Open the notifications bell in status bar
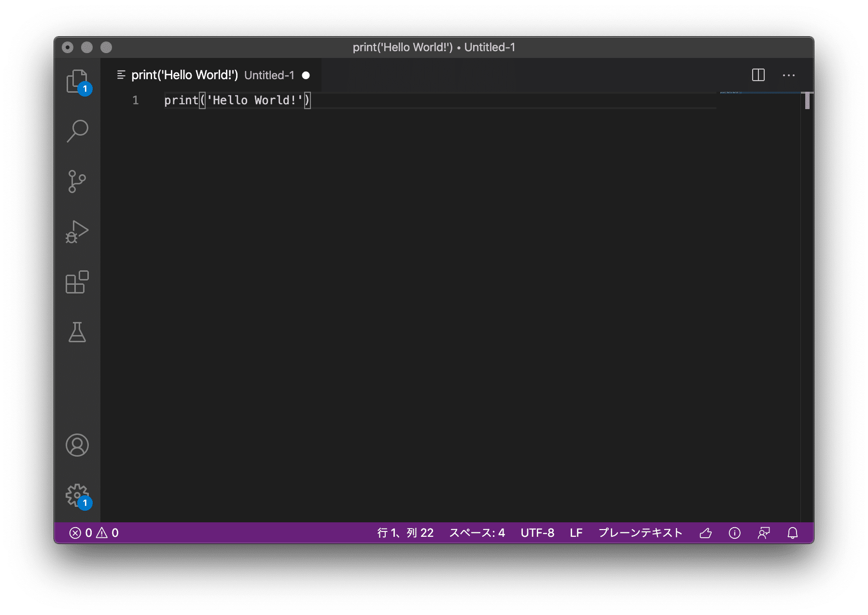 (x=792, y=533)
